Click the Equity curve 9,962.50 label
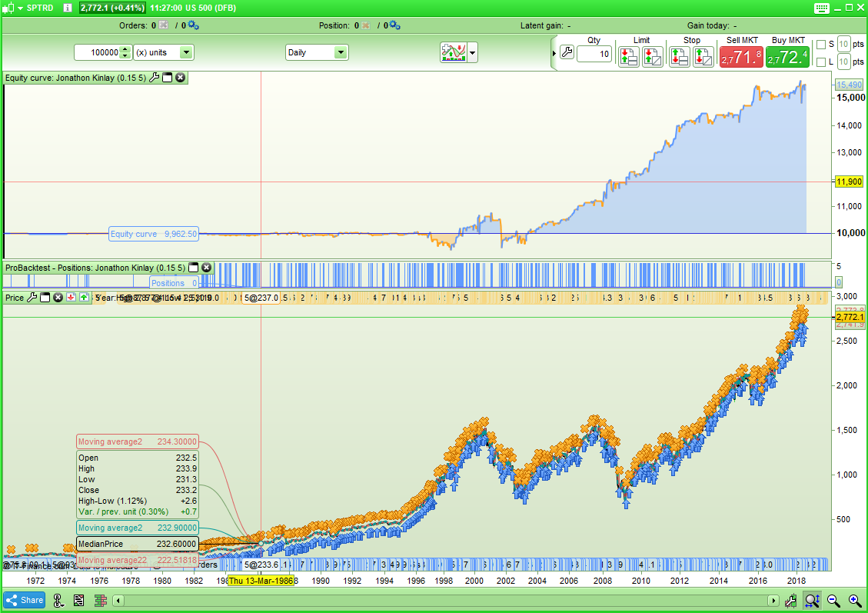 tap(153, 235)
